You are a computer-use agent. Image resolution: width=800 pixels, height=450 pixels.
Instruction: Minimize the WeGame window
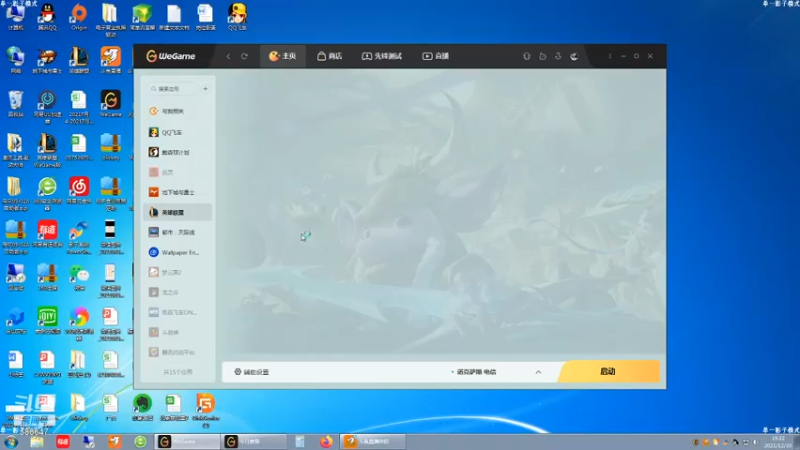(623, 56)
